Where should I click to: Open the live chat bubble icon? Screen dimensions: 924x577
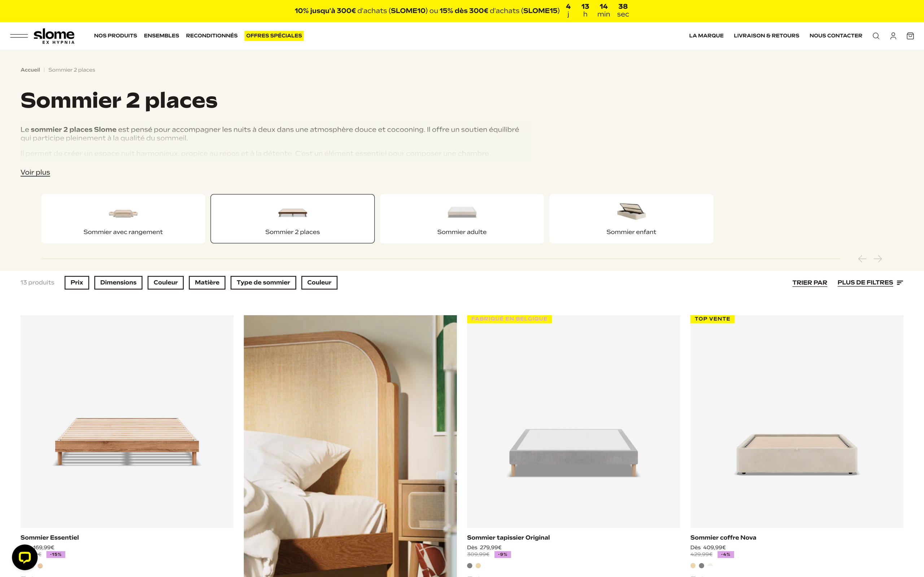[x=25, y=557]
